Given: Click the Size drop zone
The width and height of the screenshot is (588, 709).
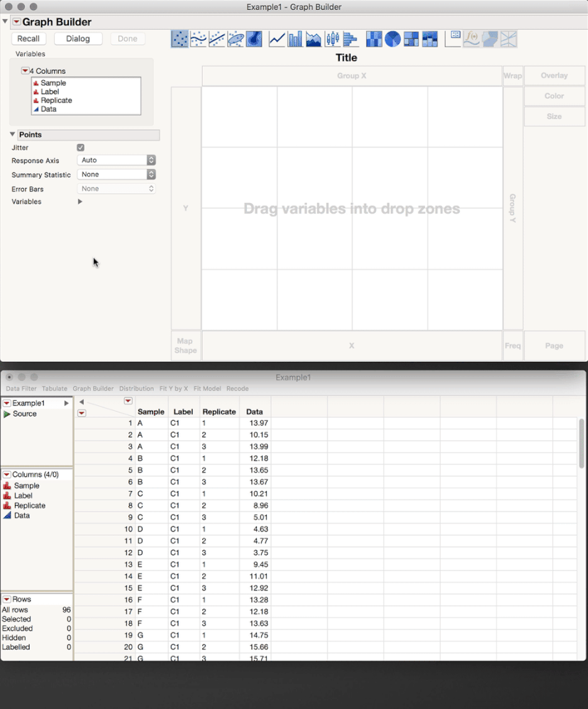Looking at the screenshot, I should click(x=554, y=116).
